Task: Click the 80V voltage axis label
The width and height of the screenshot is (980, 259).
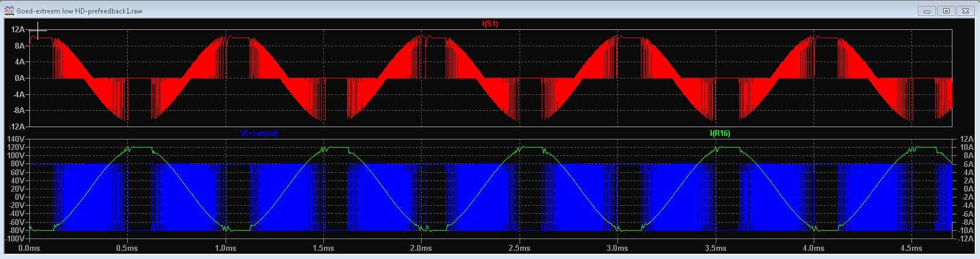Action: (19, 164)
